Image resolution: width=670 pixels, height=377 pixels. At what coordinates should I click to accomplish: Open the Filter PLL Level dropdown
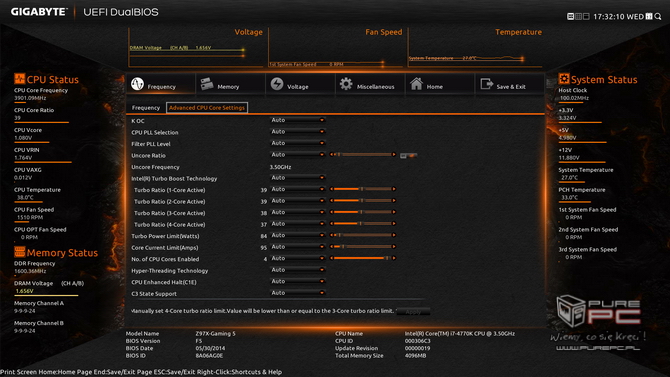click(297, 143)
